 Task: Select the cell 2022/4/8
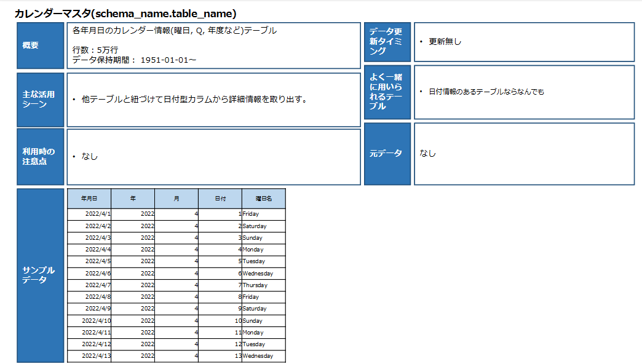tap(89, 297)
